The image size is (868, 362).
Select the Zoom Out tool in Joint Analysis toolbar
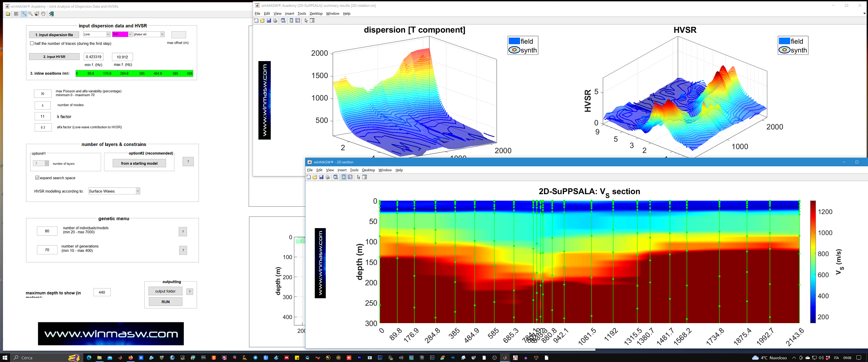coord(31,14)
